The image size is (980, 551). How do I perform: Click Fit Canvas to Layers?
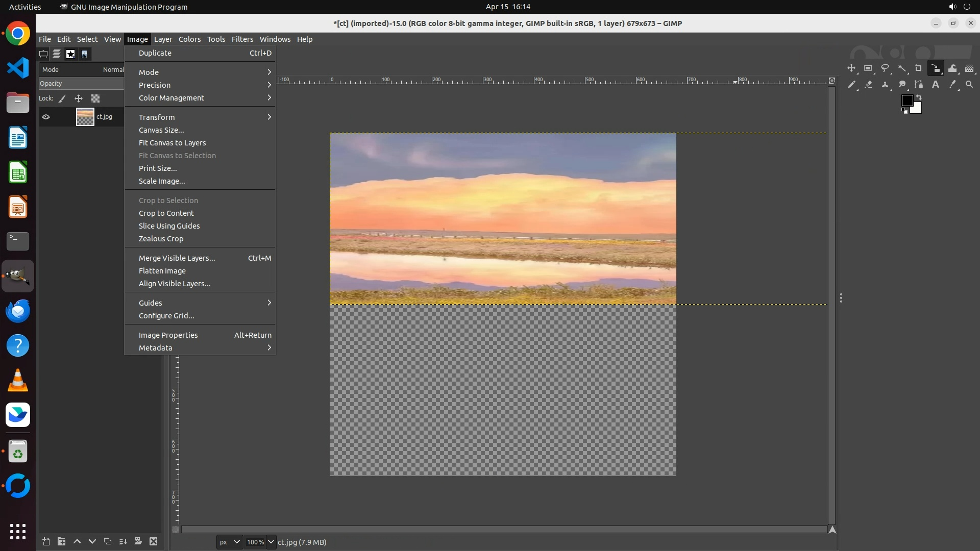(172, 143)
